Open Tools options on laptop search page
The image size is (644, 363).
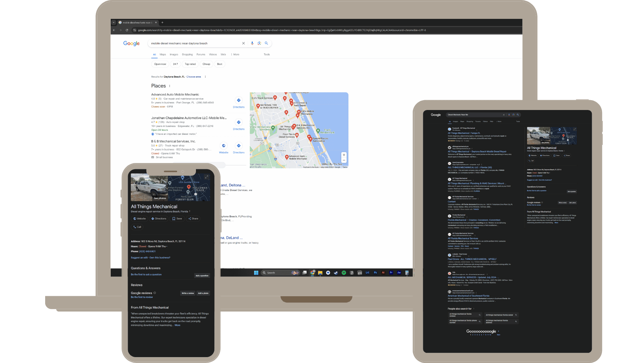click(x=267, y=55)
